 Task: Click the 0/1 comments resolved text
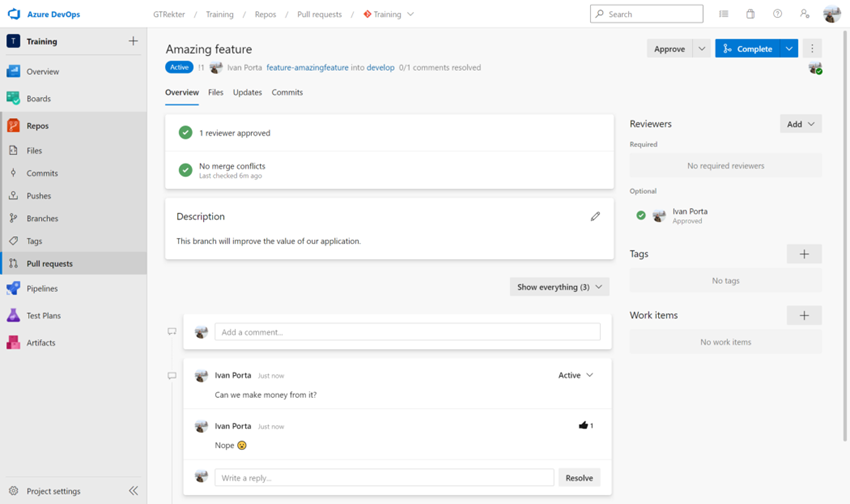(440, 68)
